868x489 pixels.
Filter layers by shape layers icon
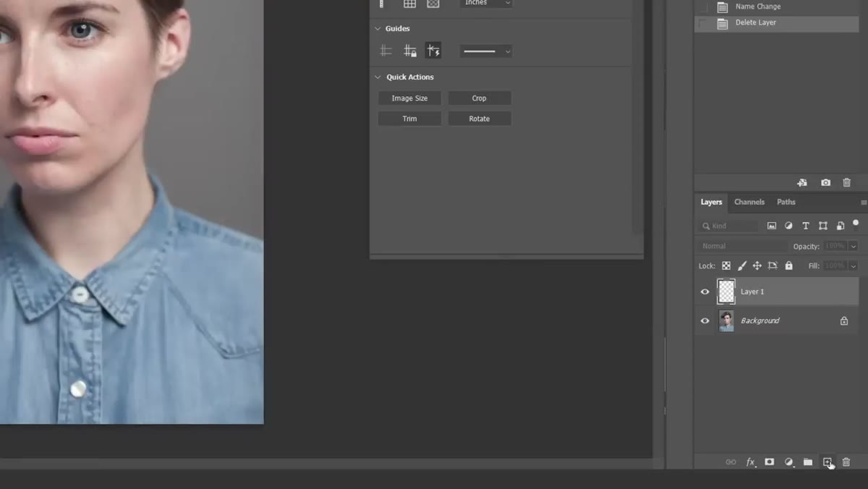(823, 226)
